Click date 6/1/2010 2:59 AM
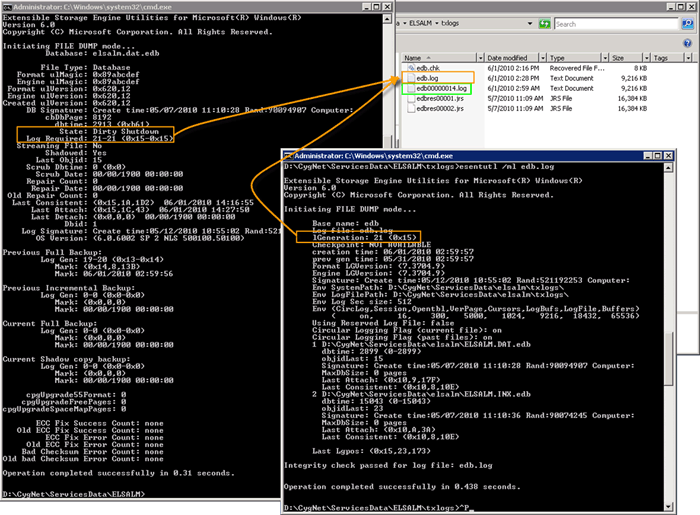Image resolution: width=700 pixels, height=515 pixels. (513, 88)
